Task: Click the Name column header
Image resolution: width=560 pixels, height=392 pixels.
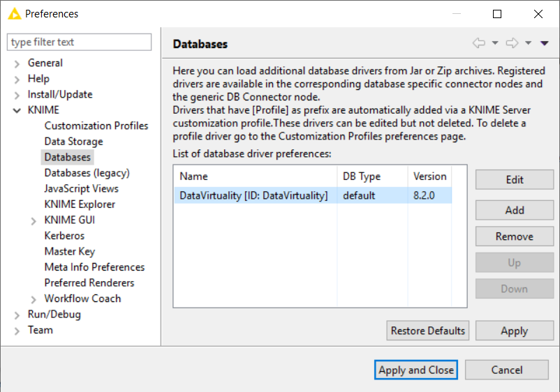Action: [256, 176]
